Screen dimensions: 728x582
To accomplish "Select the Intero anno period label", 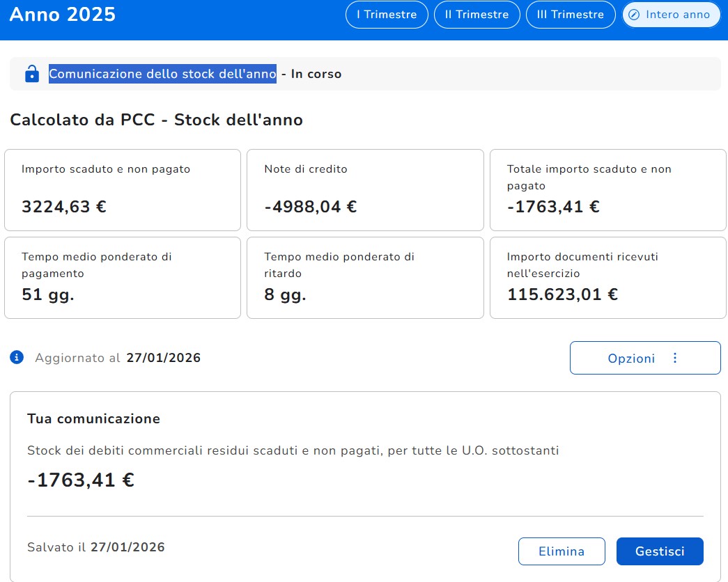I will (678, 15).
